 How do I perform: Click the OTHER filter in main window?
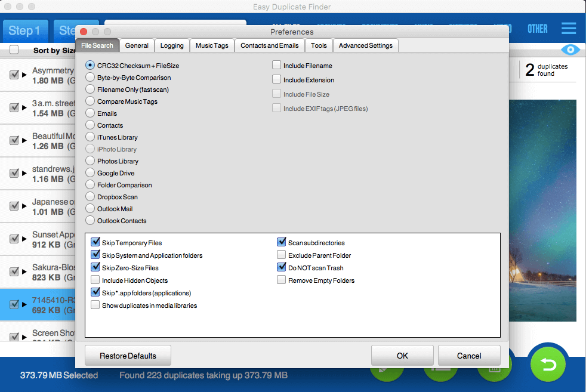pyautogui.click(x=538, y=29)
